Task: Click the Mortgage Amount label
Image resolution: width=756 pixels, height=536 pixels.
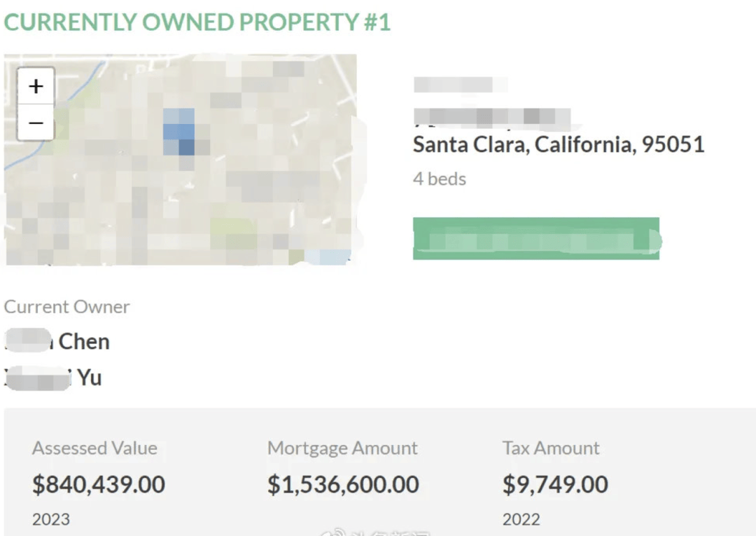Action: click(x=342, y=448)
